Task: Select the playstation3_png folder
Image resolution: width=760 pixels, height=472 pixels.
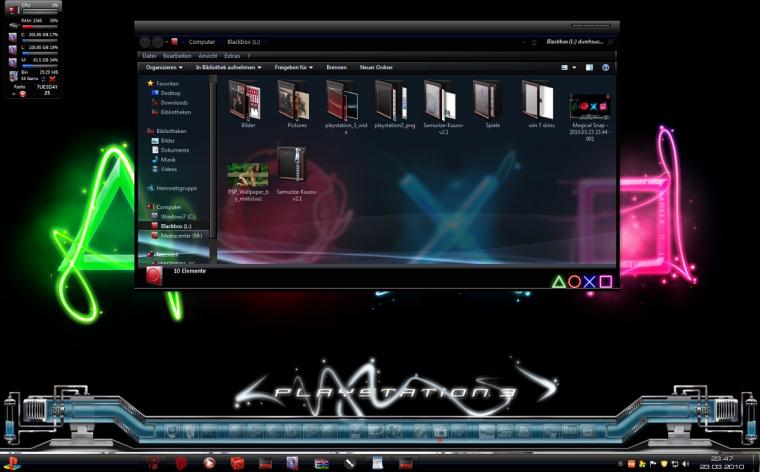Action: tap(394, 105)
